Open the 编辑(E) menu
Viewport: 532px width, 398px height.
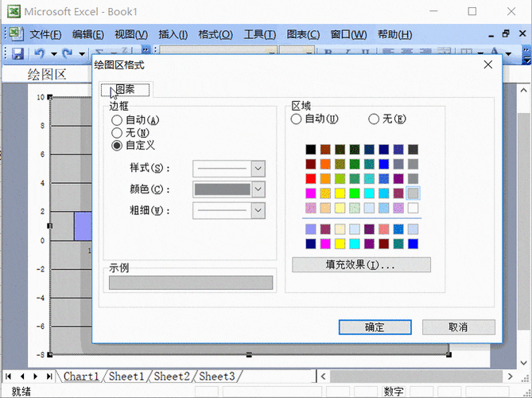[x=88, y=34]
